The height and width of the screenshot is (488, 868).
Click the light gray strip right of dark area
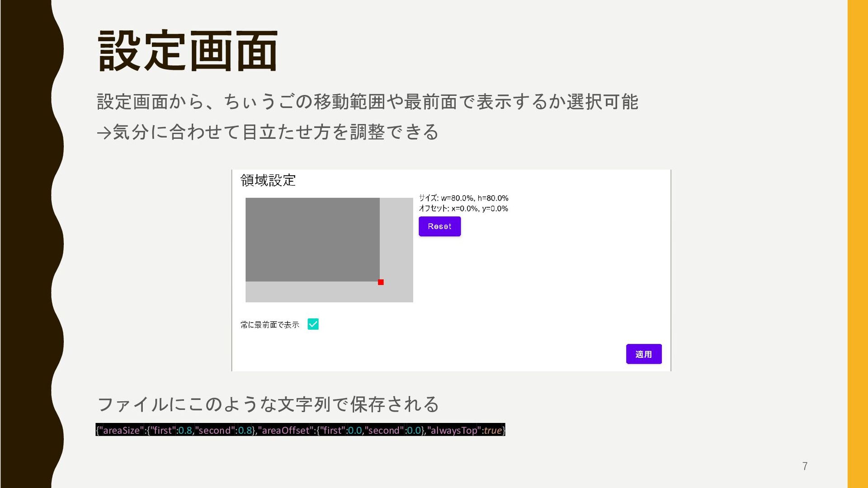[x=396, y=239]
